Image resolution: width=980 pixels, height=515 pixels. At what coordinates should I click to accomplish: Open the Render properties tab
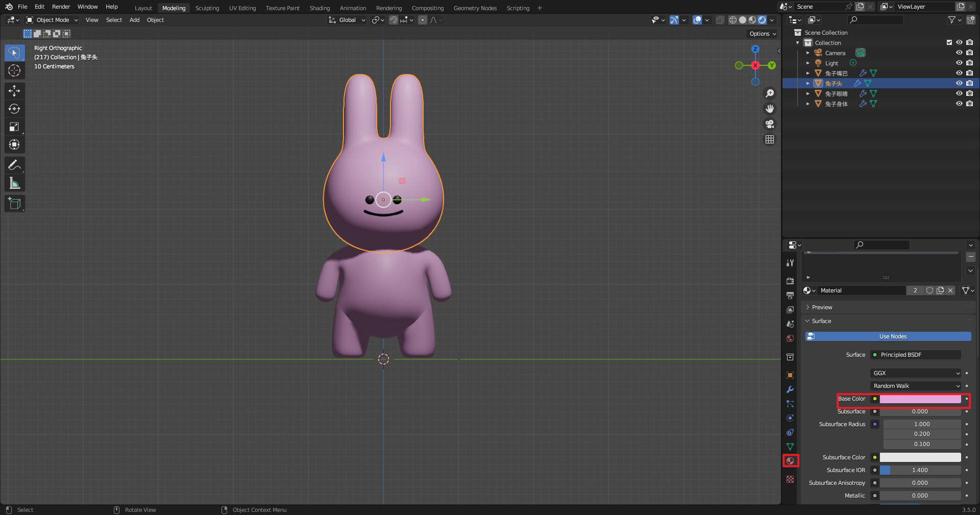[790, 281]
